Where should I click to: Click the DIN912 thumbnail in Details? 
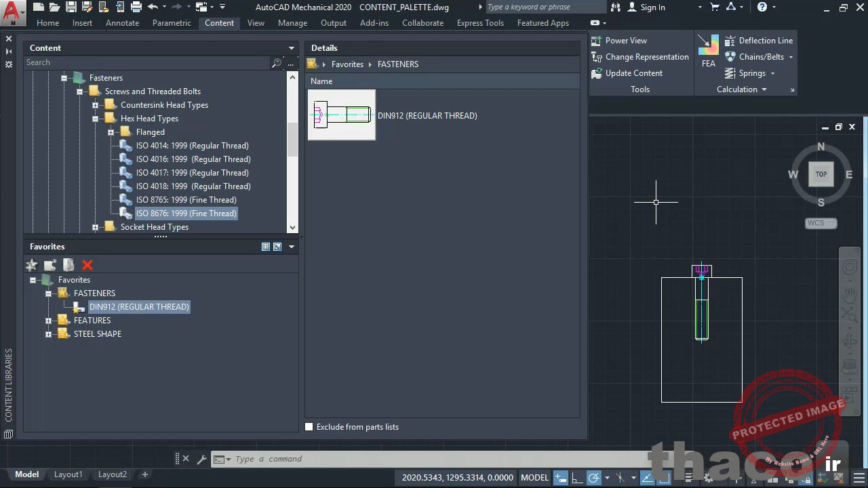(342, 115)
